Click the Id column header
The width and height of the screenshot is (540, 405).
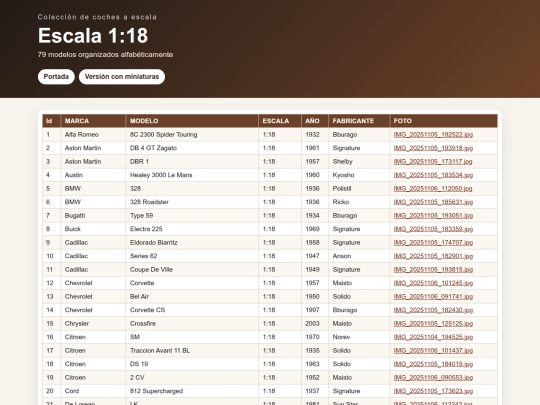(x=52, y=121)
